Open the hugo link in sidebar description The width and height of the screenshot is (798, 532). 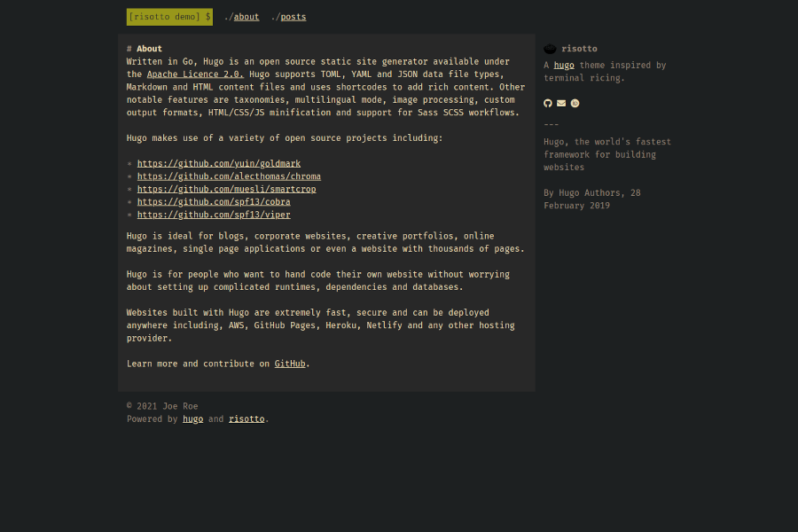tap(564, 66)
